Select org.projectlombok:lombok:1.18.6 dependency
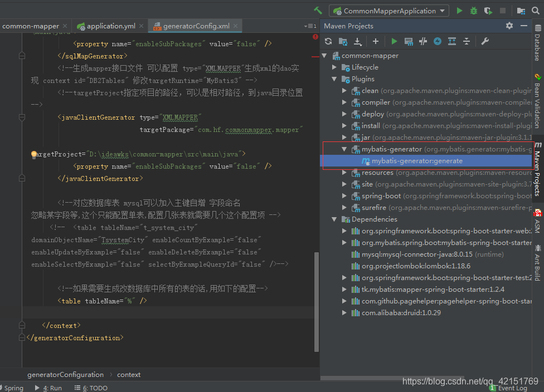This screenshot has height=392, width=544. 426,266
